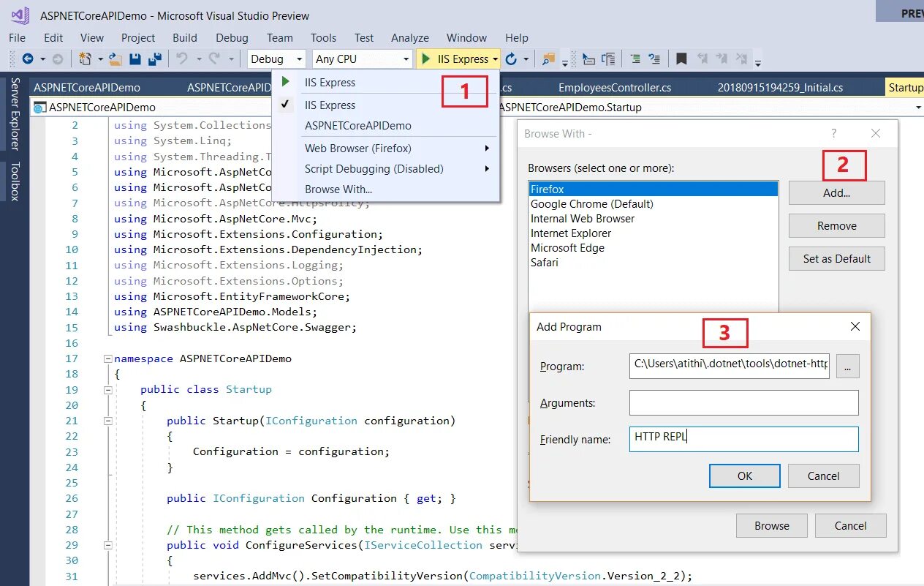Click the Undo toolbar icon

click(x=182, y=59)
